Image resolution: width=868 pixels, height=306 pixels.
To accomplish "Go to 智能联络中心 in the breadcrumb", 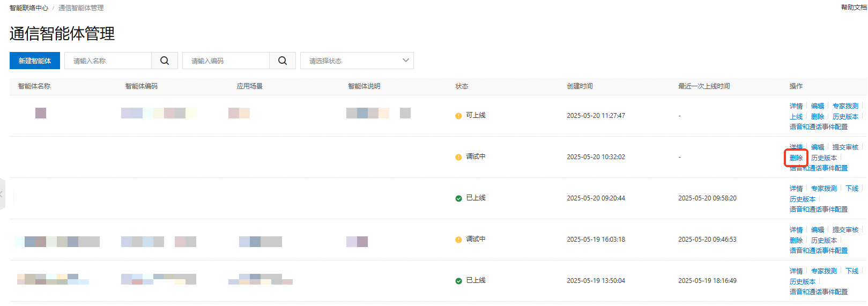I will 29,8.
